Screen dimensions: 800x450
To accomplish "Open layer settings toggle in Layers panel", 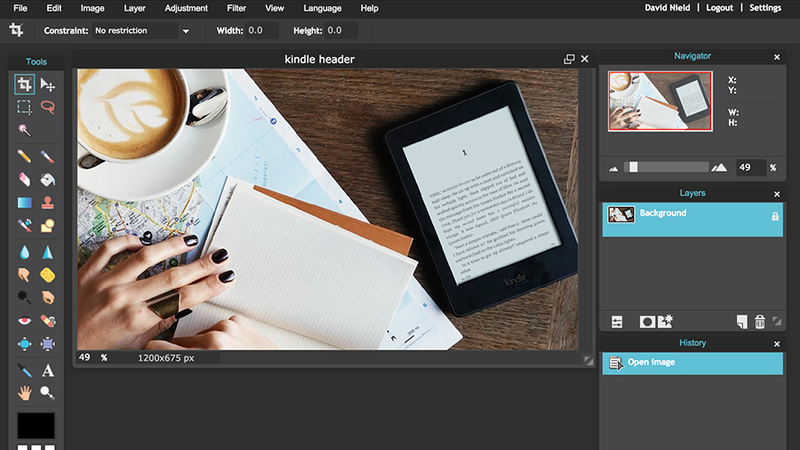I will (x=617, y=321).
